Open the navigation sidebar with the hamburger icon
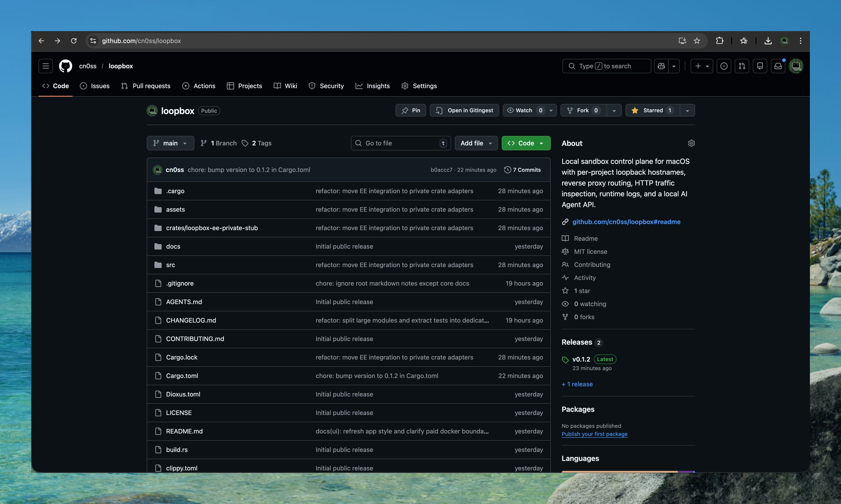The image size is (841, 504). (x=45, y=66)
